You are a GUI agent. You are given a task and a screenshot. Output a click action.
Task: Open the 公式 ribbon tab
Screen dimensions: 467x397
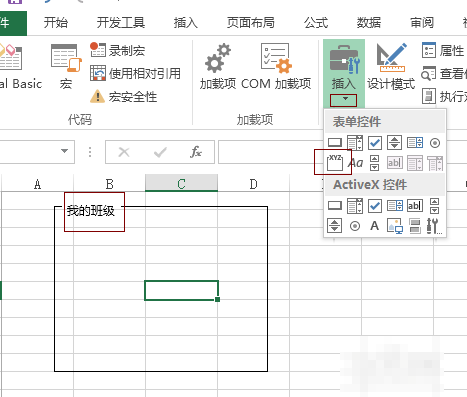pyautogui.click(x=316, y=23)
